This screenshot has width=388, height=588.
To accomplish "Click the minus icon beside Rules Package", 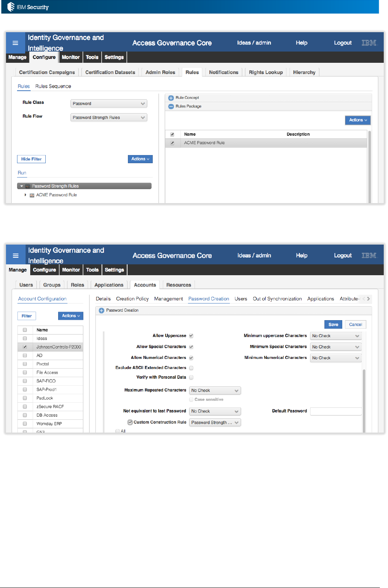I will point(171,106).
